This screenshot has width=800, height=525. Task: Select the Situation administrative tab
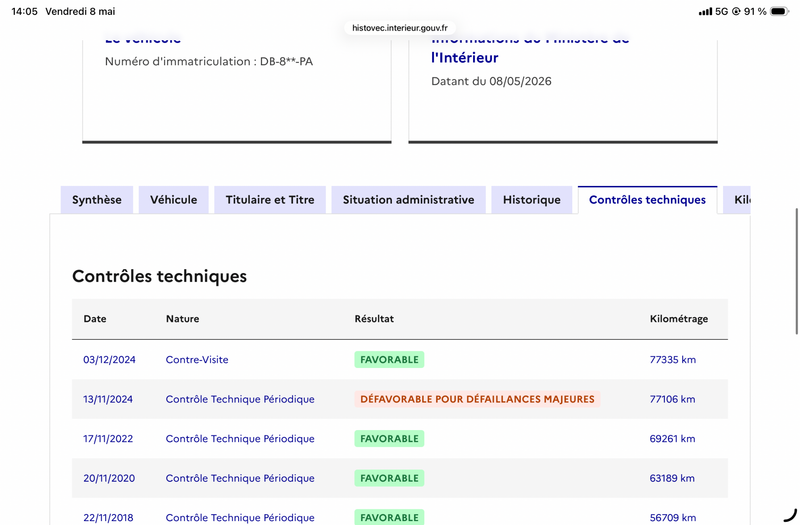tap(408, 199)
